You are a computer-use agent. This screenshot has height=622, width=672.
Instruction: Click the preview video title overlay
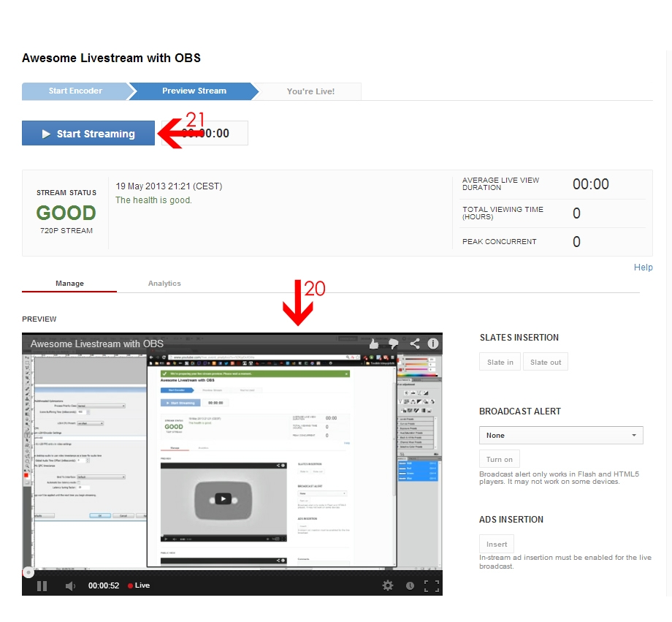pyautogui.click(x=97, y=344)
